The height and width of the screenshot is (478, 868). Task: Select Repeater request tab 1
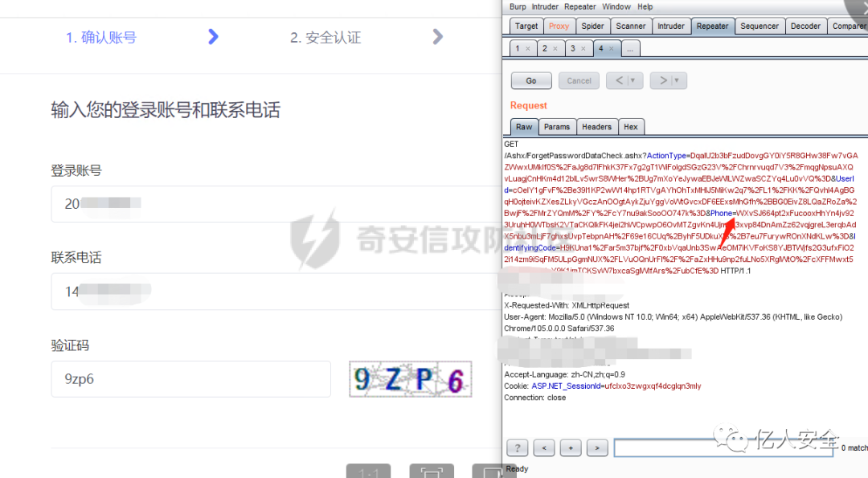click(x=518, y=49)
